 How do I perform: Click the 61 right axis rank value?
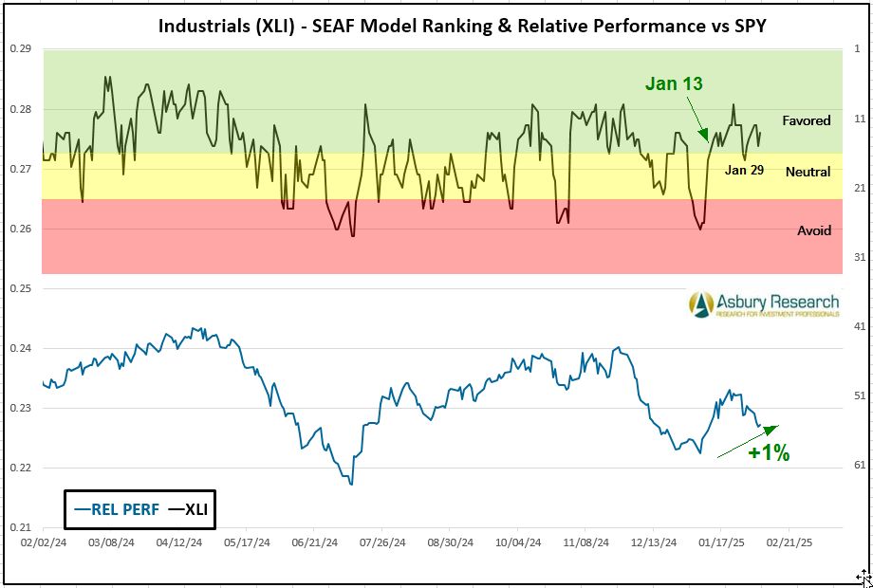pos(856,465)
